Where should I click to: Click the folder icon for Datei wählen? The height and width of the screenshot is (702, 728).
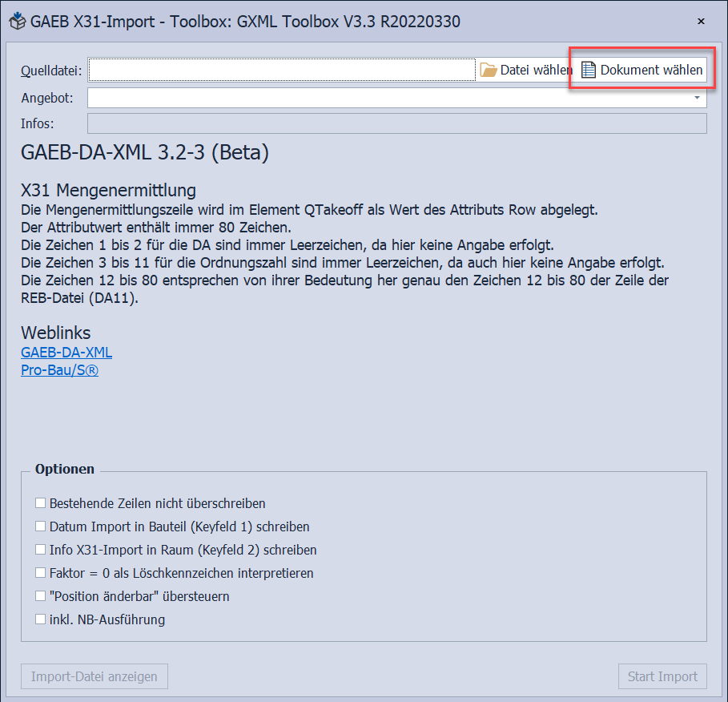tap(489, 71)
